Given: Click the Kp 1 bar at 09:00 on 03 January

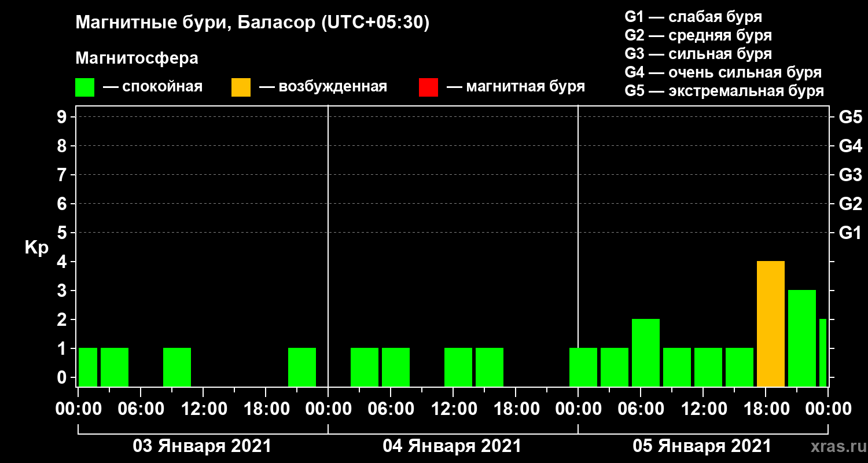Looking at the screenshot, I should tap(177, 367).
